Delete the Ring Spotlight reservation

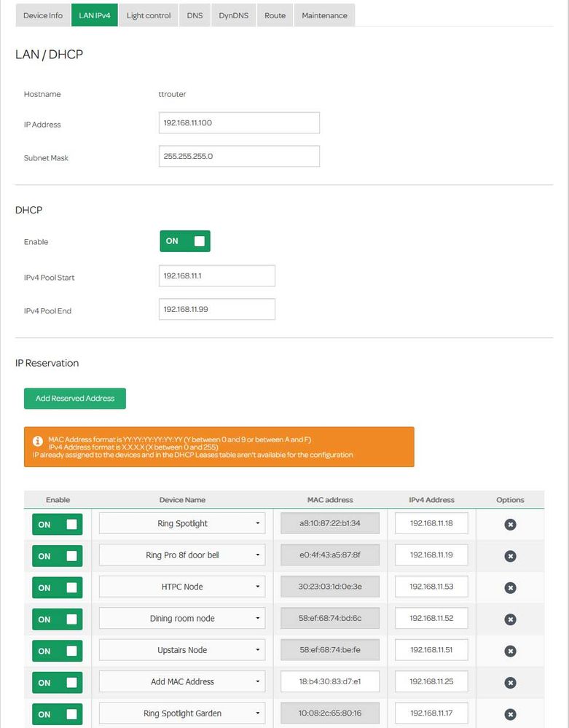tap(510, 524)
